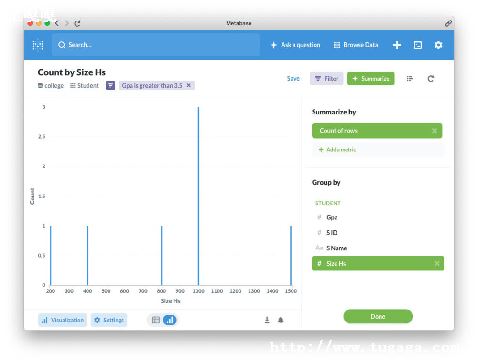Click Ask a question
478x362 pixels.
point(295,45)
